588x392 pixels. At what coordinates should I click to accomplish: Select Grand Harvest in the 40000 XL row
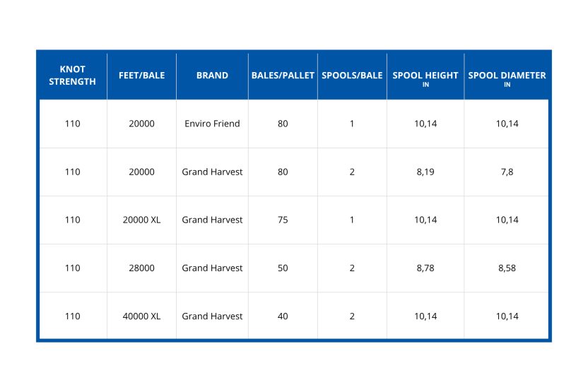(x=212, y=316)
